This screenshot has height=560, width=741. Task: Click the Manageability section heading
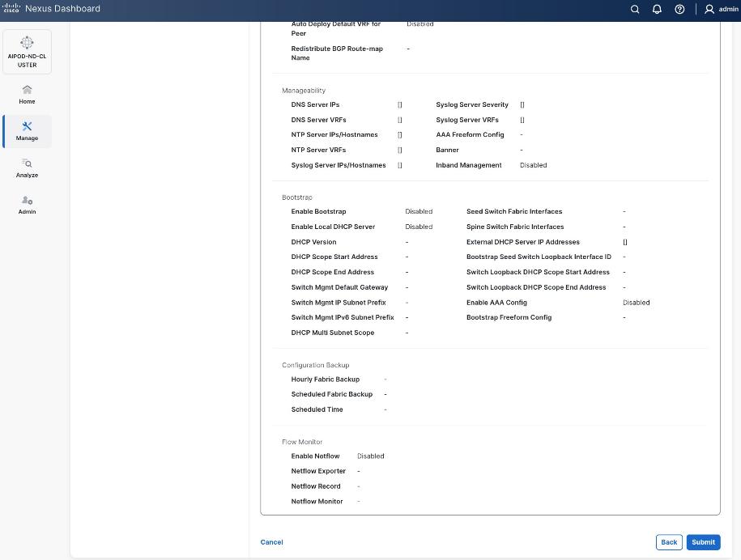tap(304, 90)
